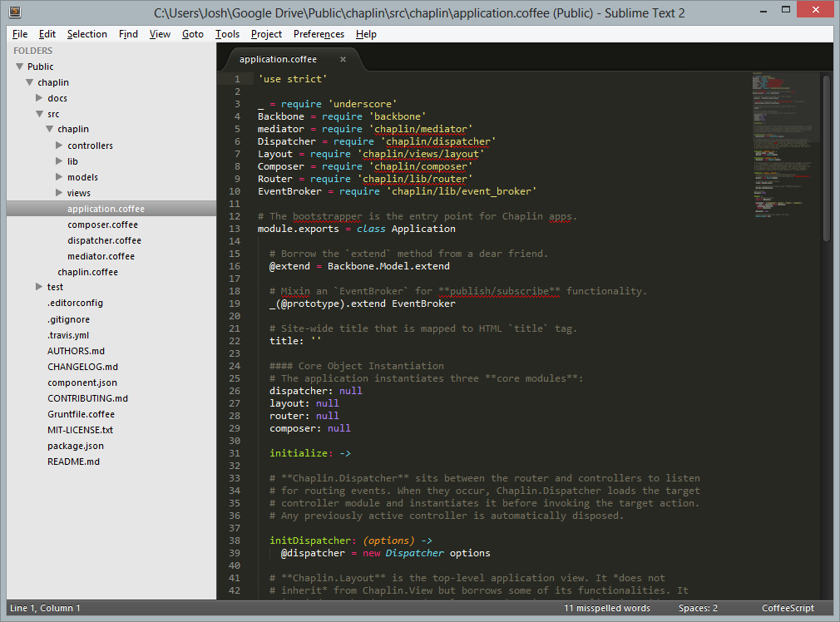Open the Edit menu

click(47, 34)
